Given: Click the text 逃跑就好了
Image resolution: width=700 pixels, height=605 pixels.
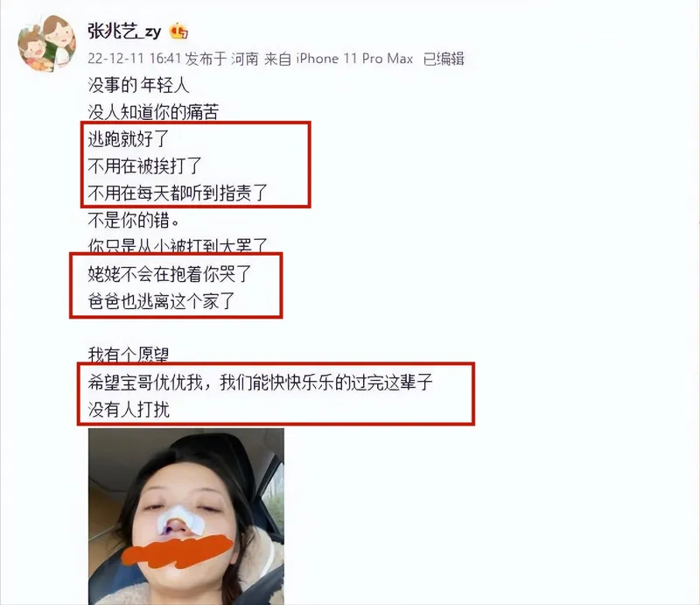Looking at the screenshot, I should (129, 139).
